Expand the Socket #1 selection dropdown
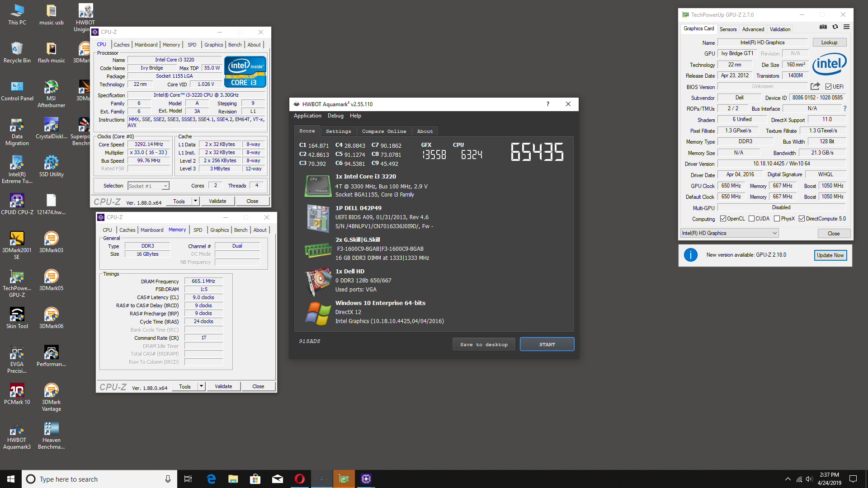This screenshot has width=868, height=488. tap(165, 186)
